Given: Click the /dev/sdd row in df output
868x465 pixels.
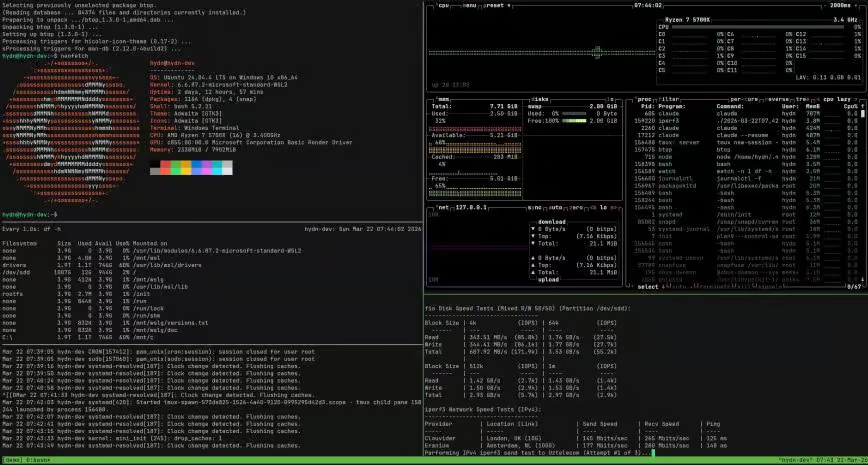Looking at the screenshot, I should [x=69, y=272].
